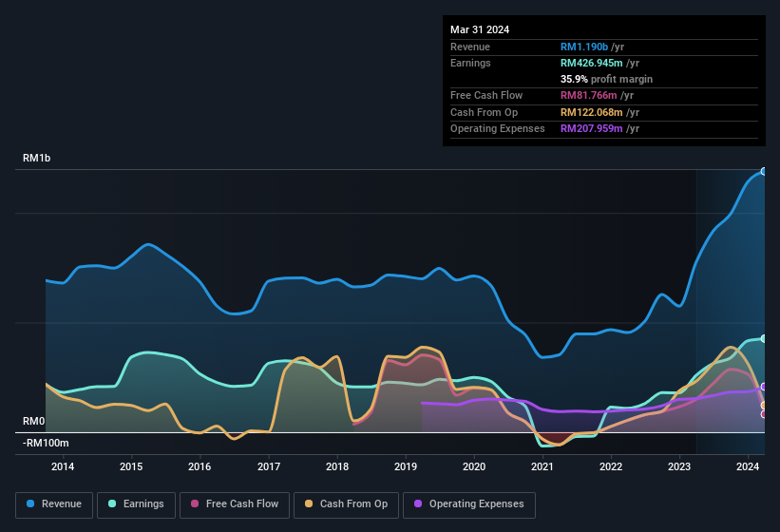Select the 2017 x-axis year label

[269, 466]
